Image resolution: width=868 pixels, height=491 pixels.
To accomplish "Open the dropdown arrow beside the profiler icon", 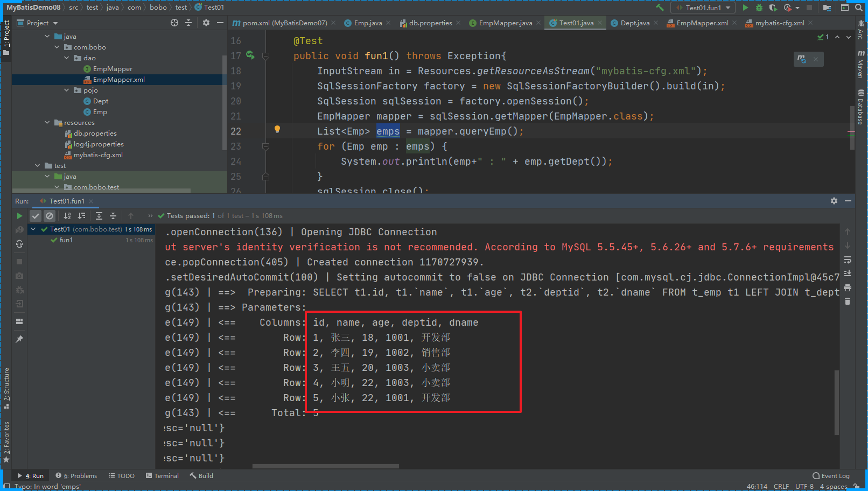I will tap(797, 8).
